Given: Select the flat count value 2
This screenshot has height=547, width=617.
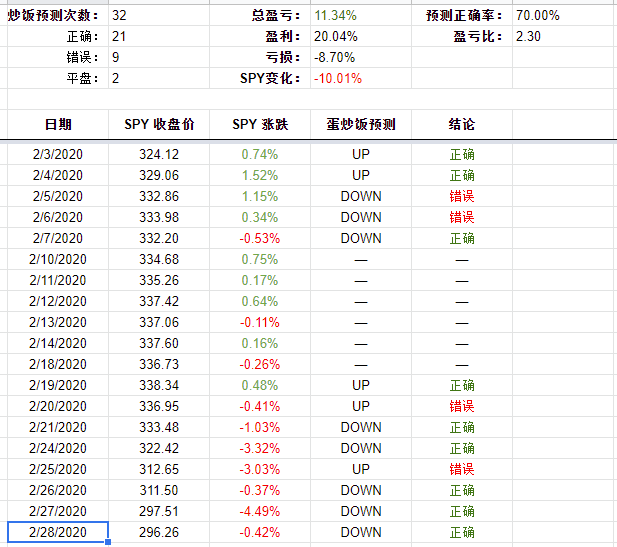Looking at the screenshot, I should [x=159, y=78].
